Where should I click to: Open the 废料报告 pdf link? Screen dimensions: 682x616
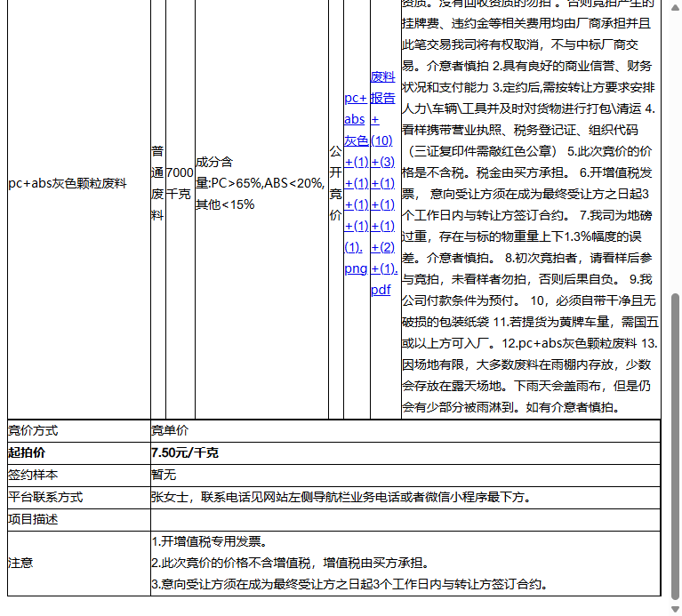click(383, 183)
